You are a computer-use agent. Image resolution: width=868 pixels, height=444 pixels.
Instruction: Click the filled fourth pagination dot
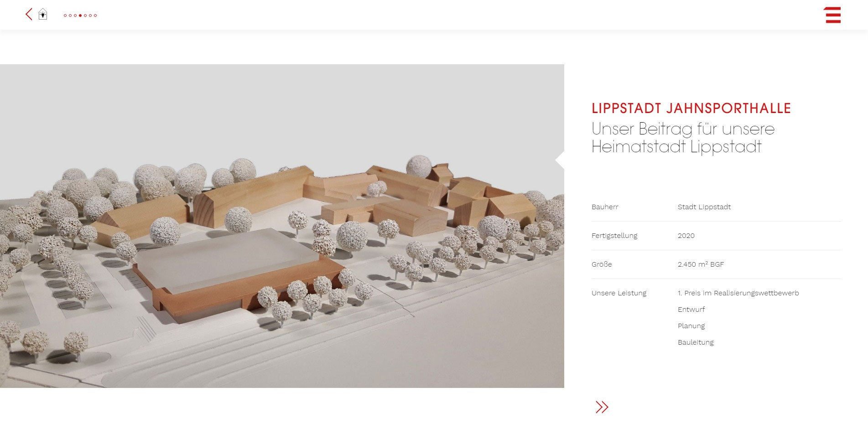[x=80, y=15]
